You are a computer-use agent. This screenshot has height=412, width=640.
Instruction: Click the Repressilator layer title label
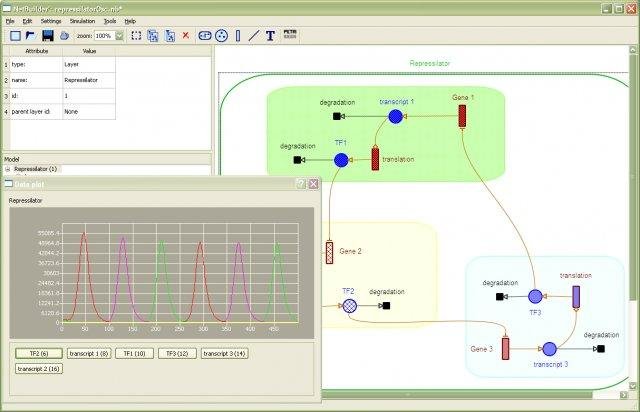tap(429, 63)
